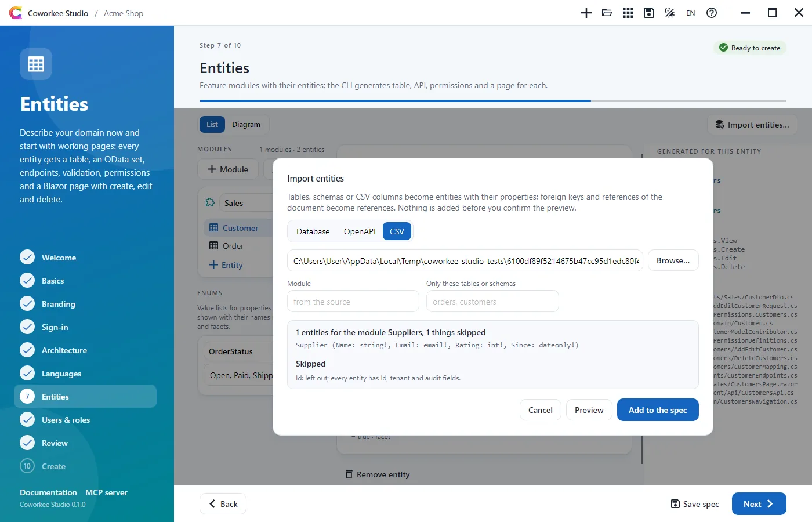The width and height of the screenshot is (812, 522).
Task: Select the OpenAPI import tab
Action: pos(360,231)
